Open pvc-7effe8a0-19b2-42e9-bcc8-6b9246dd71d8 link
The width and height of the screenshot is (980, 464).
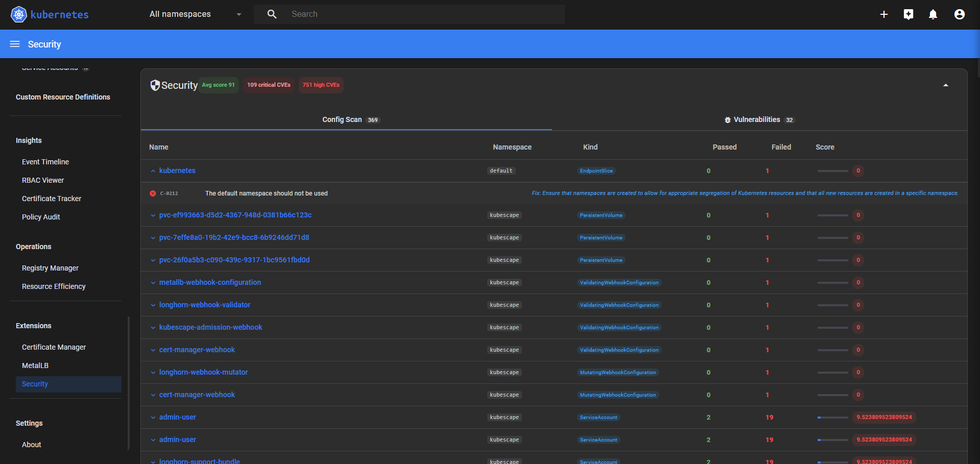coord(234,237)
